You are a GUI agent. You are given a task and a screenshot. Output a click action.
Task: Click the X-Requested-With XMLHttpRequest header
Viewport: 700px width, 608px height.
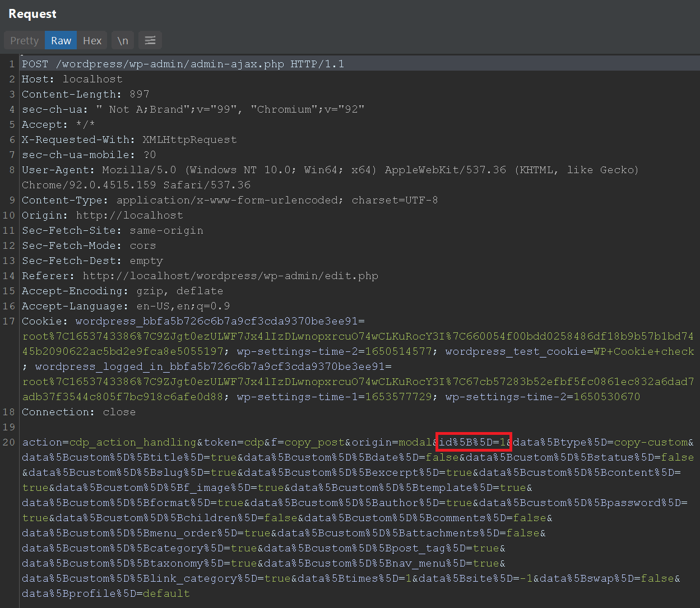click(129, 140)
